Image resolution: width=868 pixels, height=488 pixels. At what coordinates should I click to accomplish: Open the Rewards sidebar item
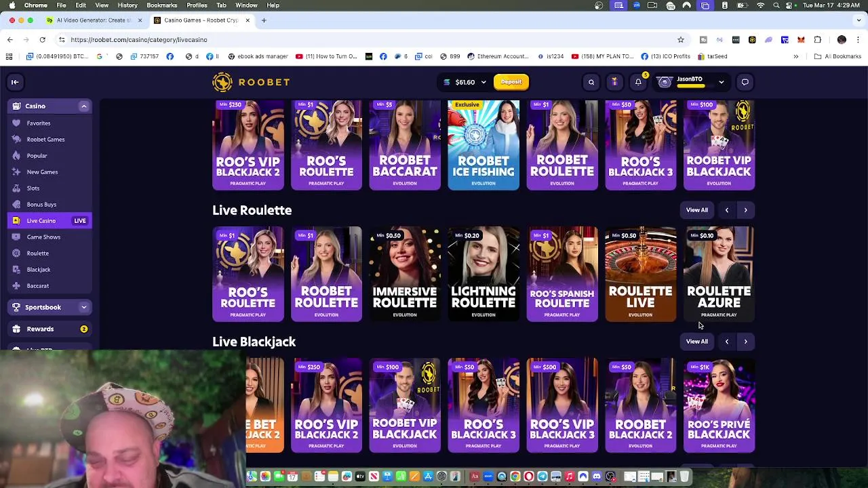tap(49, 329)
